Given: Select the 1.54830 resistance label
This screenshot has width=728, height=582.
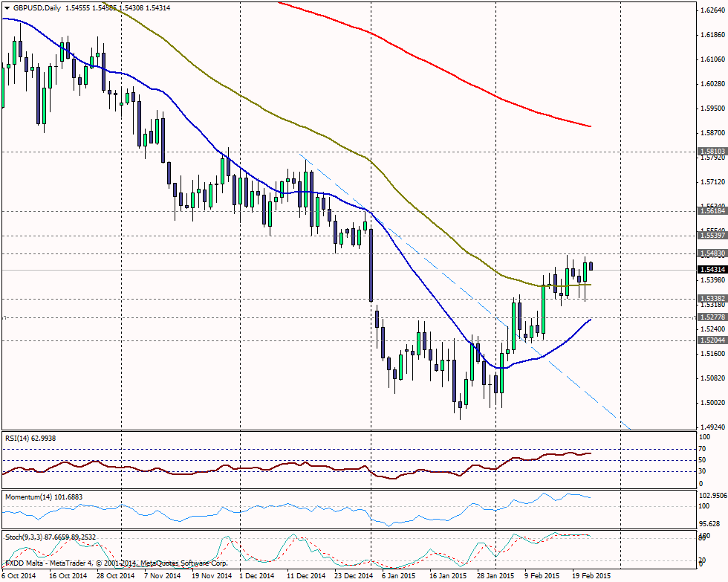Looking at the screenshot, I should tap(712, 253).
